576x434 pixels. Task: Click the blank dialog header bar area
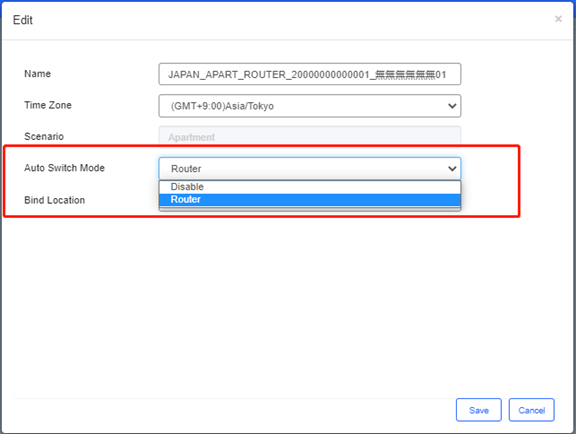click(287, 20)
